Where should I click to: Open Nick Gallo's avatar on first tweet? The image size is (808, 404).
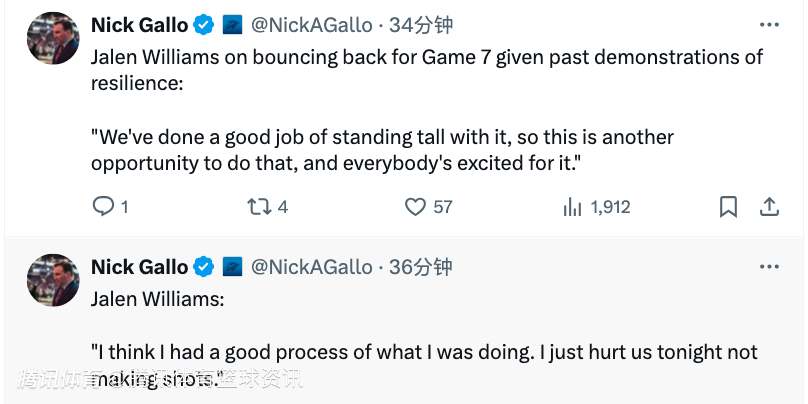pos(53,37)
